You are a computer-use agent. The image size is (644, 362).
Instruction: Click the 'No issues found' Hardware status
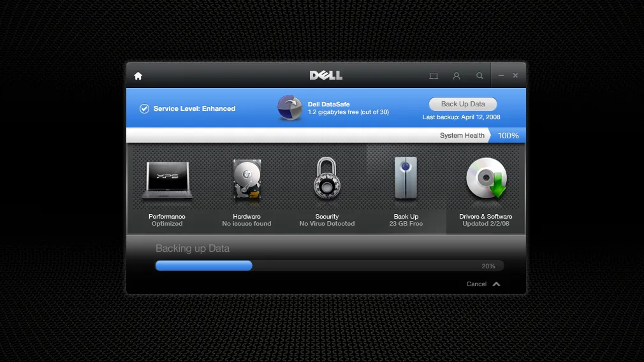click(x=246, y=224)
